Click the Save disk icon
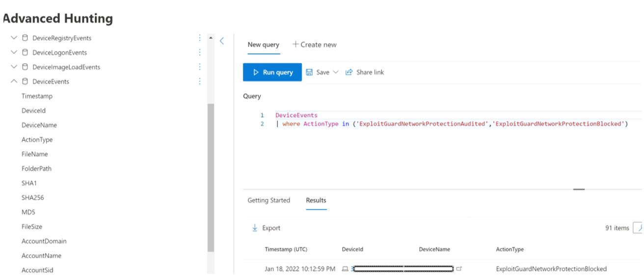 [x=309, y=72]
